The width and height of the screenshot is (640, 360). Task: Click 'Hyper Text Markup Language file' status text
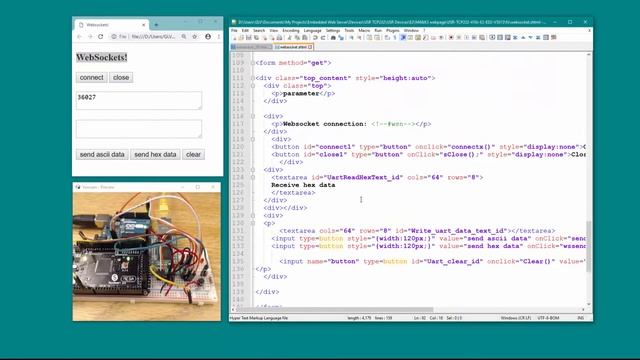pos(259,318)
